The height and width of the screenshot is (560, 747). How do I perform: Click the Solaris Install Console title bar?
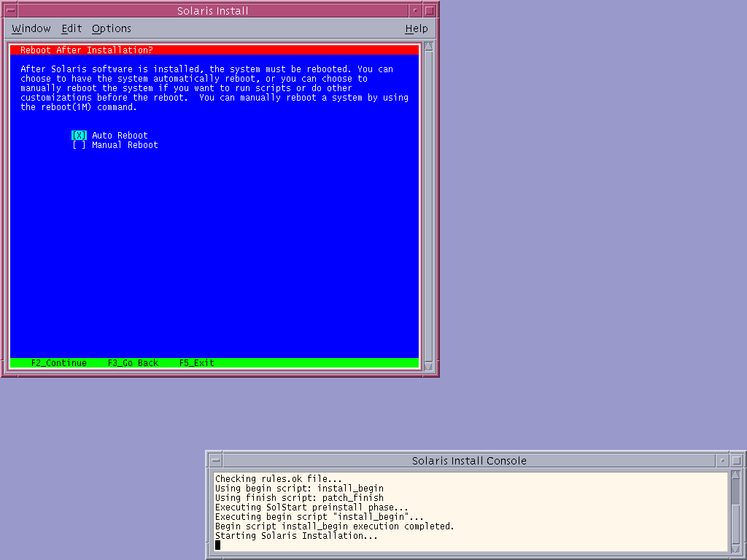[x=469, y=461]
